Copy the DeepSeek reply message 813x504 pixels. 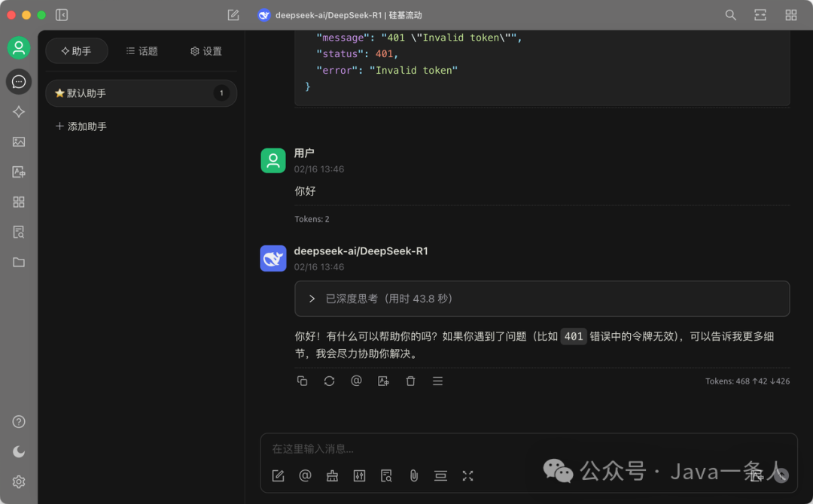click(303, 381)
